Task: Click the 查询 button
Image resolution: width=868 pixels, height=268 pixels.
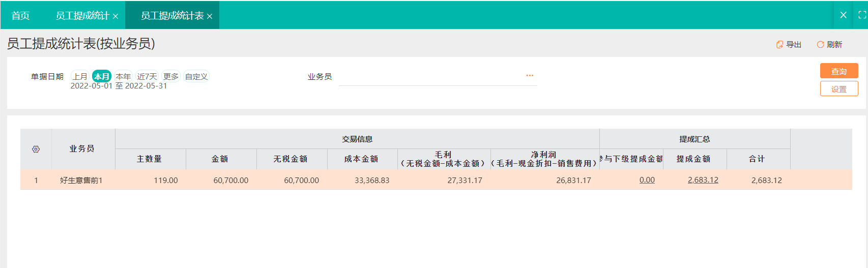Action: coord(839,71)
